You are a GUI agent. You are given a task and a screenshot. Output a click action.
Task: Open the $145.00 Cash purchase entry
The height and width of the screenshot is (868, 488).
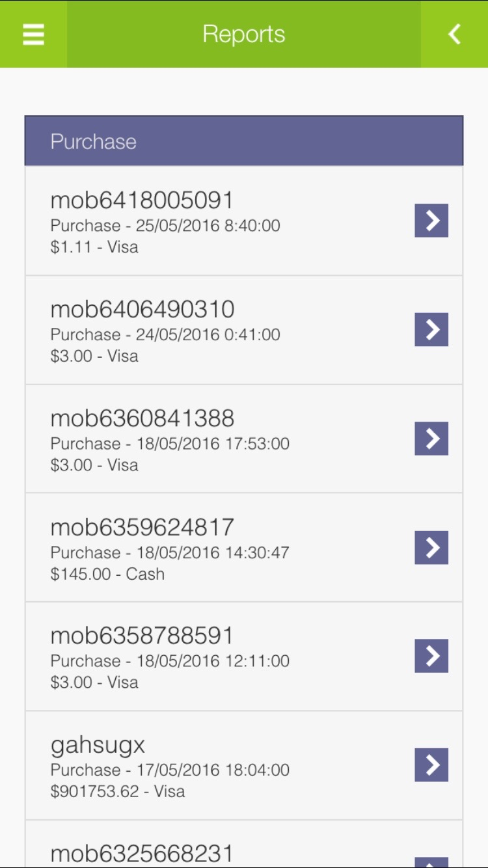click(244, 548)
